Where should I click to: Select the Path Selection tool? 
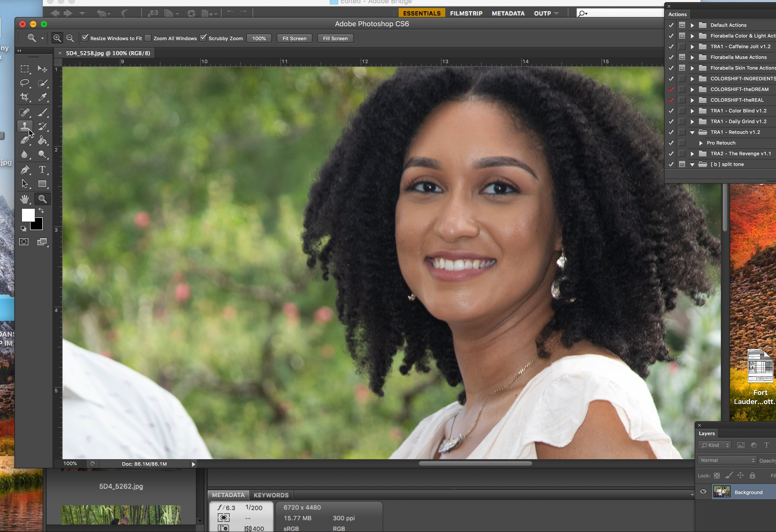pyautogui.click(x=25, y=184)
